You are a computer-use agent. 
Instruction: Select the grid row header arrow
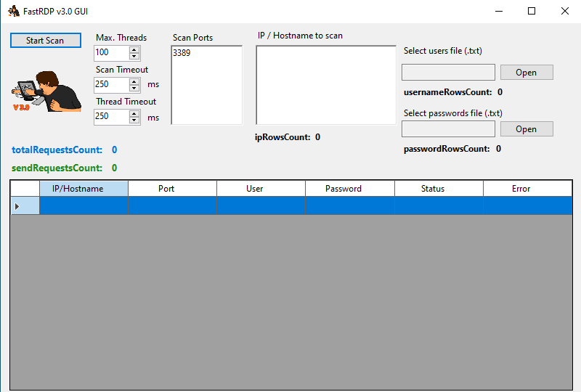click(25, 205)
